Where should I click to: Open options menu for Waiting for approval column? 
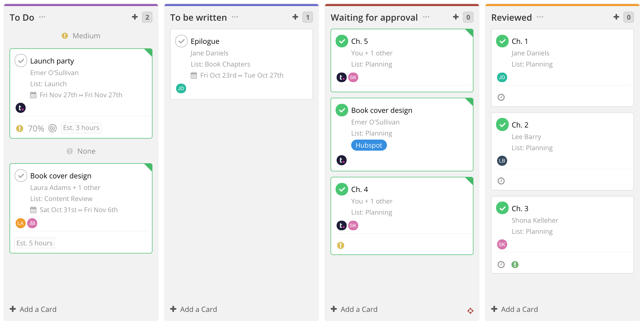click(x=426, y=17)
